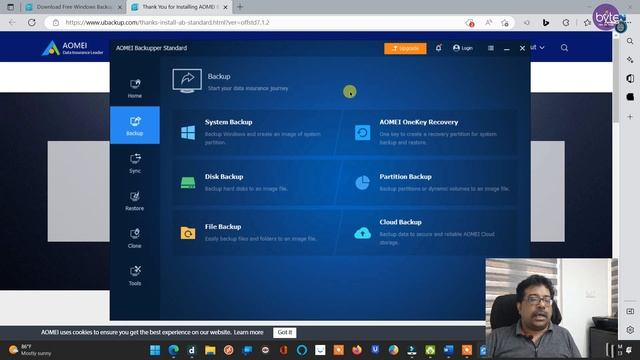Click the cloud upload icon for Cloud Backup
Viewport: 640px width, 360px height.
tap(362, 233)
